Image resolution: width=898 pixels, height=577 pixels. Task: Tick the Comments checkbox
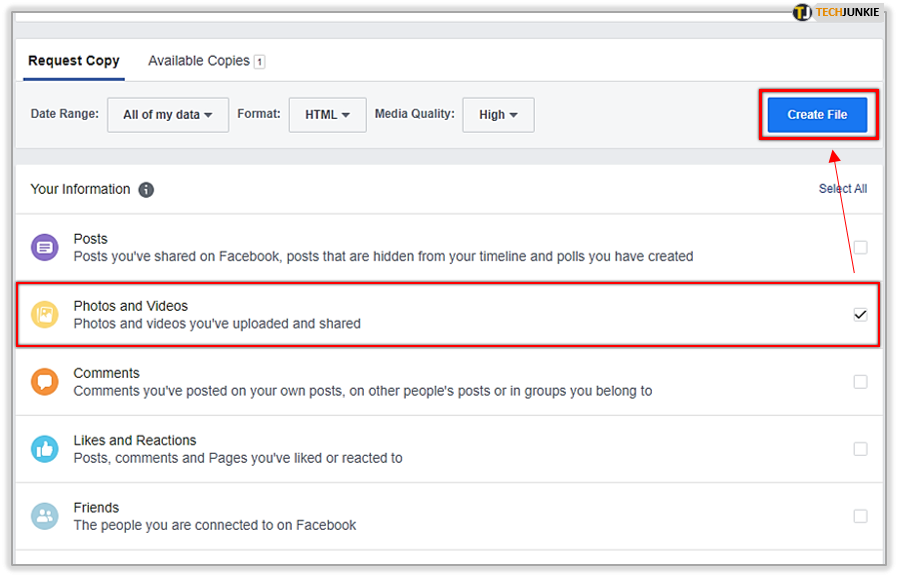(x=860, y=382)
